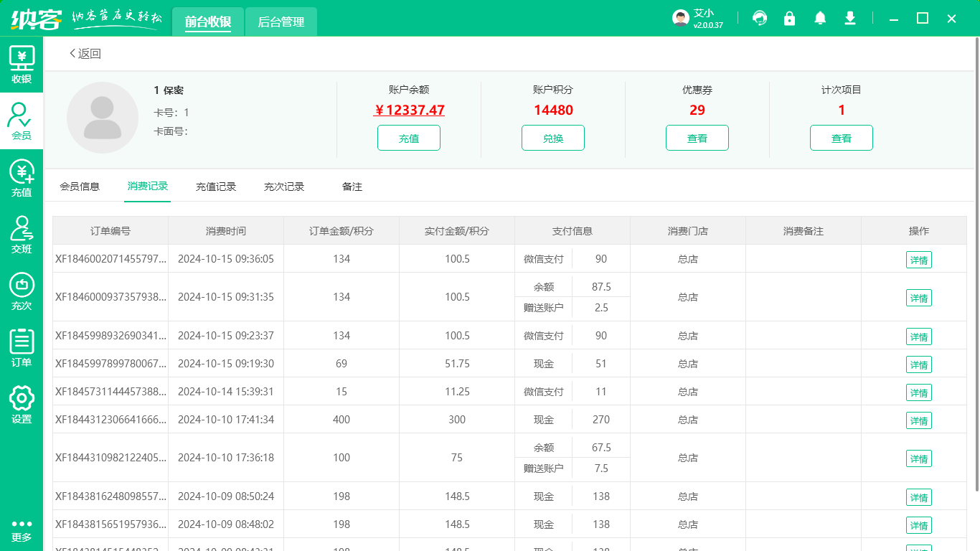Click the member avatar photo
Screen dimensions: 980x551
pos(103,117)
